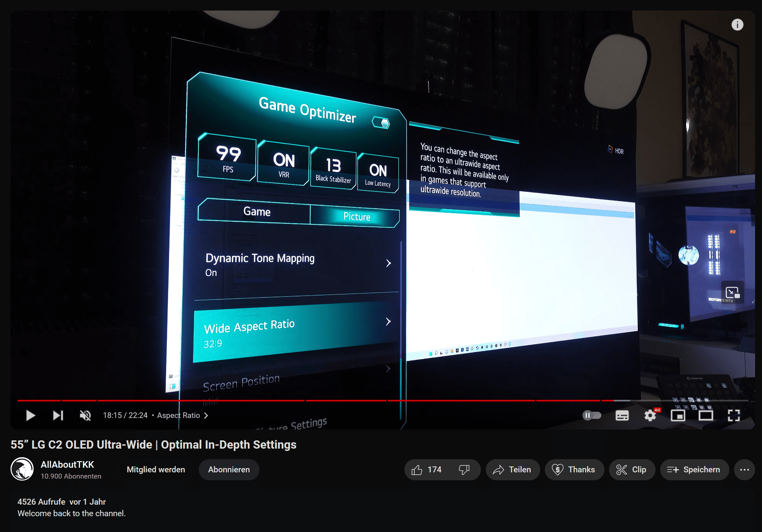The height and width of the screenshot is (532, 762).
Task: Click the 4526 Aufrufe view count
Action: 42,501
